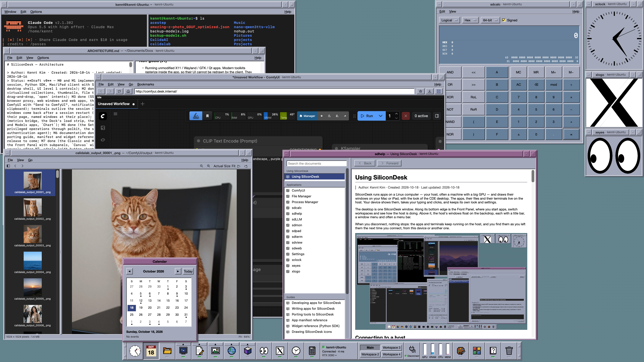Viewport: 644px width, 362px height.
Task: Open Bookmarks menu in ComfyUI browser
Action: click(145, 84)
